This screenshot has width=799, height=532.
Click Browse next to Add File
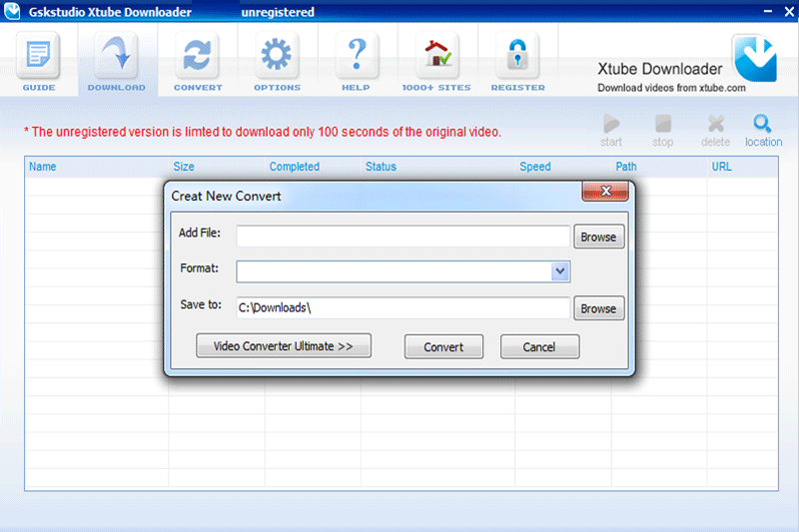(x=598, y=237)
